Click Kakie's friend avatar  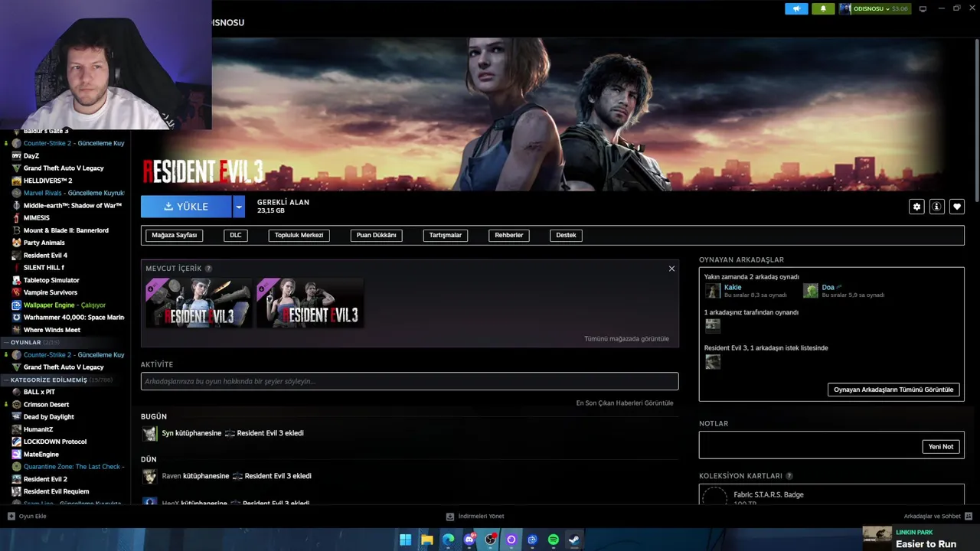point(713,291)
